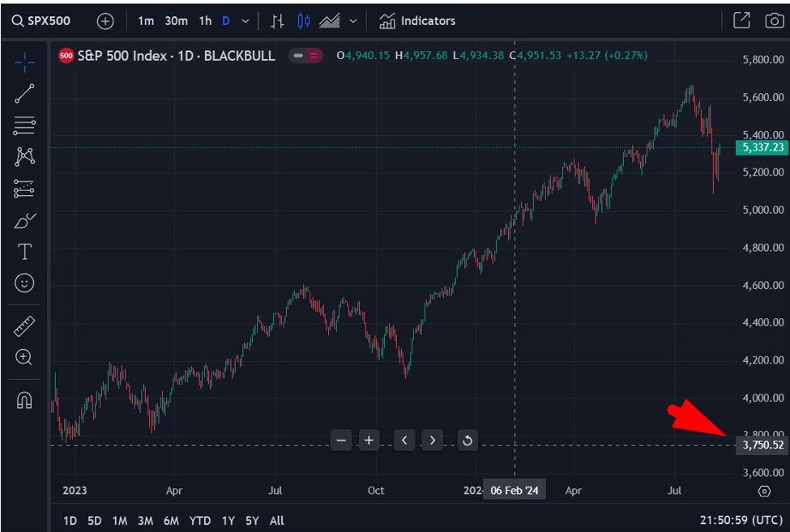The image size is (790, 532).
Task: Click the 06 Feb '24 date label
Action: (515, 489)
